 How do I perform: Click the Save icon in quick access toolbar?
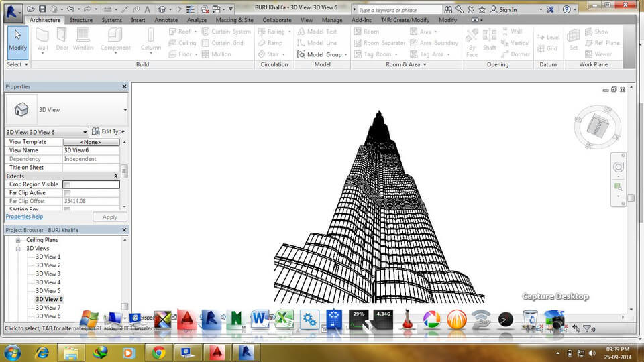click(42, 9)
